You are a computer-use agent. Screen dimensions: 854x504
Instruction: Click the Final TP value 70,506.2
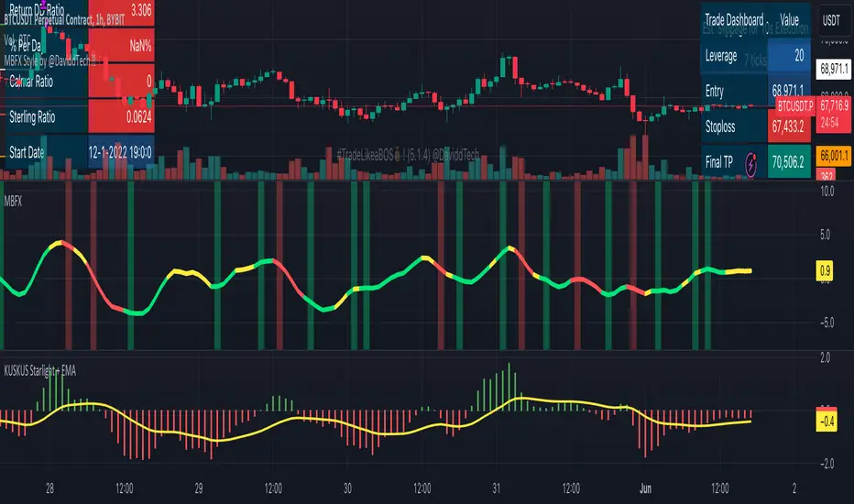point(789,162)
